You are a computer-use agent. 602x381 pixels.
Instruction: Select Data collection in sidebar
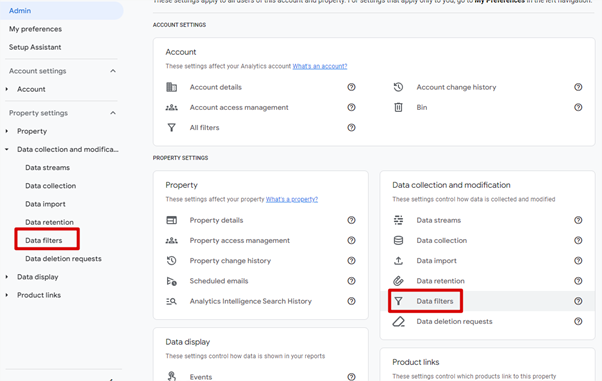point(51,186)
